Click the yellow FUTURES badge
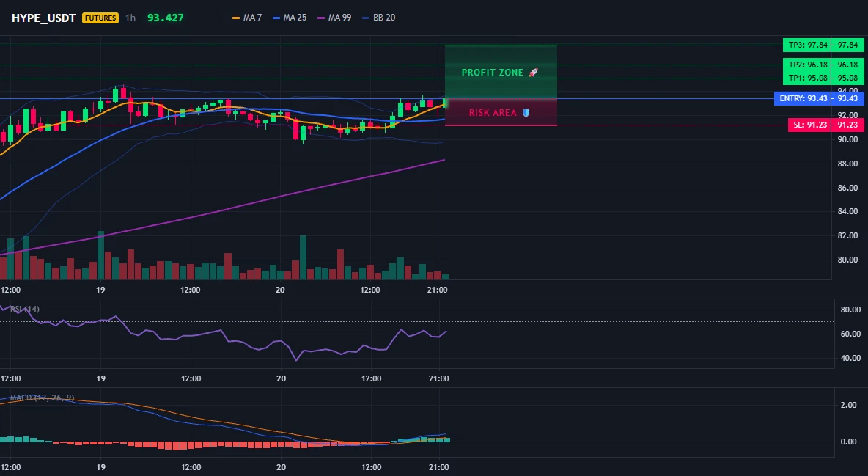This screenshot has height=476, width=868. 100,18
